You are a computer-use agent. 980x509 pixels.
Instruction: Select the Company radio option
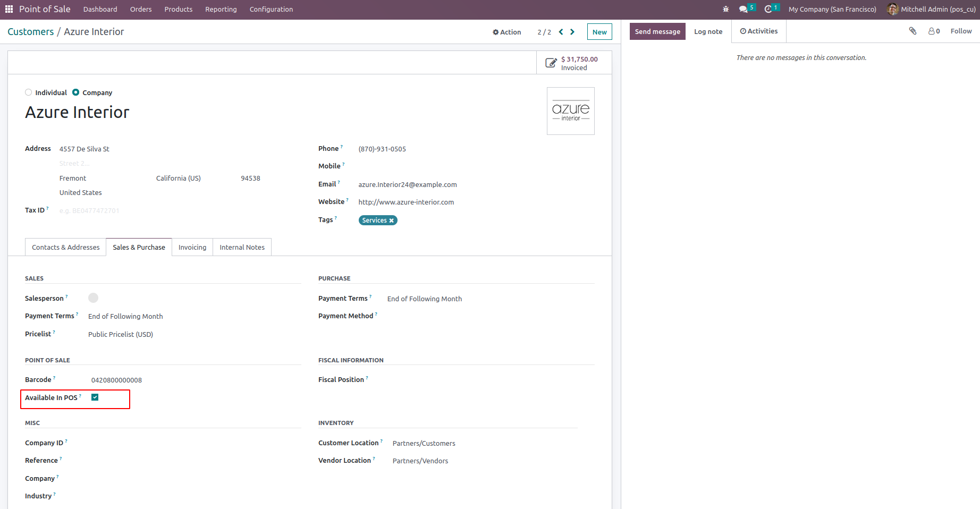pos(76,92)
